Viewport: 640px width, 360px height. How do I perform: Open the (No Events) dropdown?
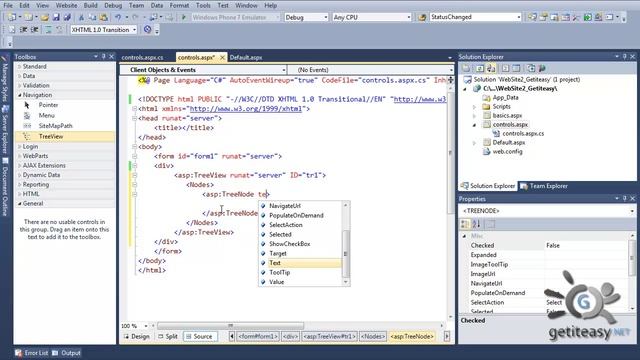[x=451, y=70]
